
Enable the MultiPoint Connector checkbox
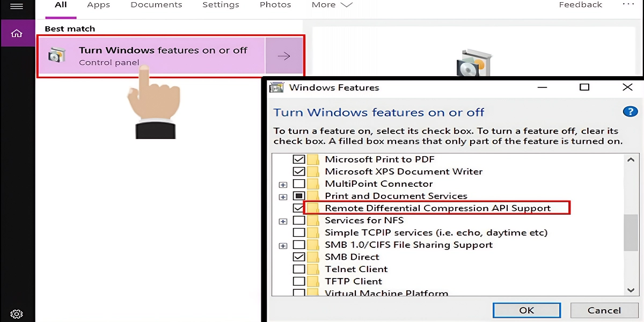click(299, 184)
